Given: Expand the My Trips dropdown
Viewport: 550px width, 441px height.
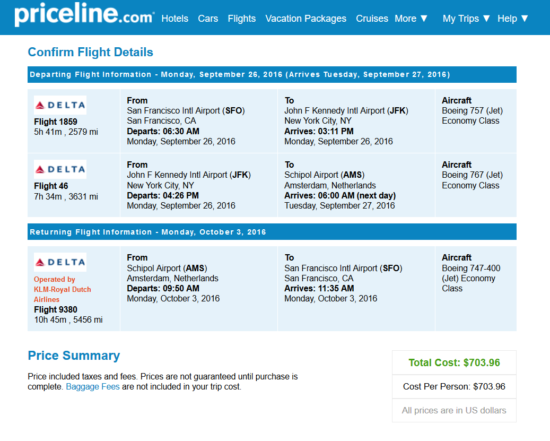Looking at the screenshot, I should 466,19.
